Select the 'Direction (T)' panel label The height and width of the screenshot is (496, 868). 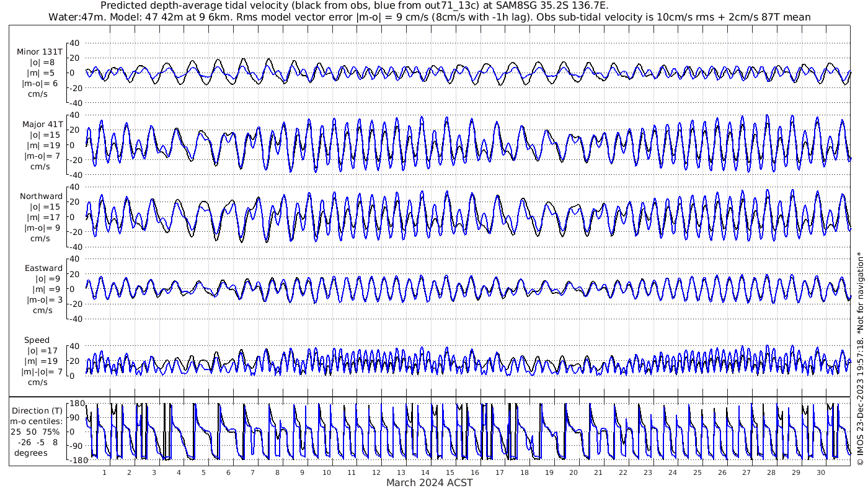38,410
